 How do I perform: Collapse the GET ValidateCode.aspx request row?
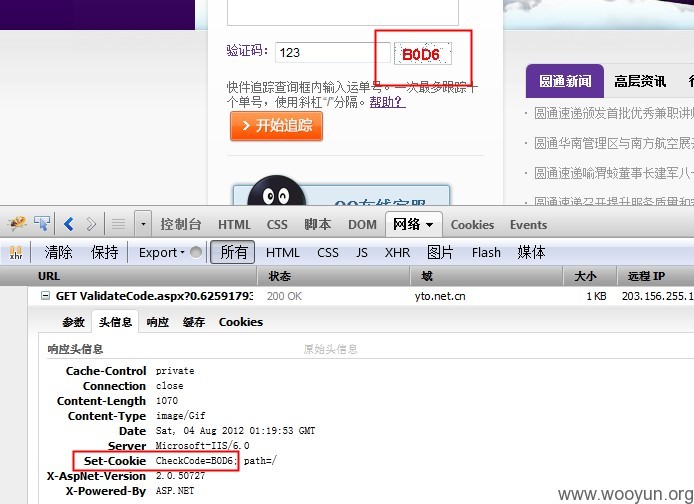click(45, 296)
